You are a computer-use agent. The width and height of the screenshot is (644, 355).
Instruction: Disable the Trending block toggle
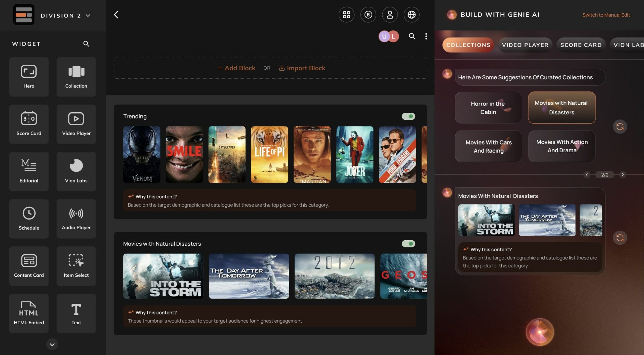point(408,116)
